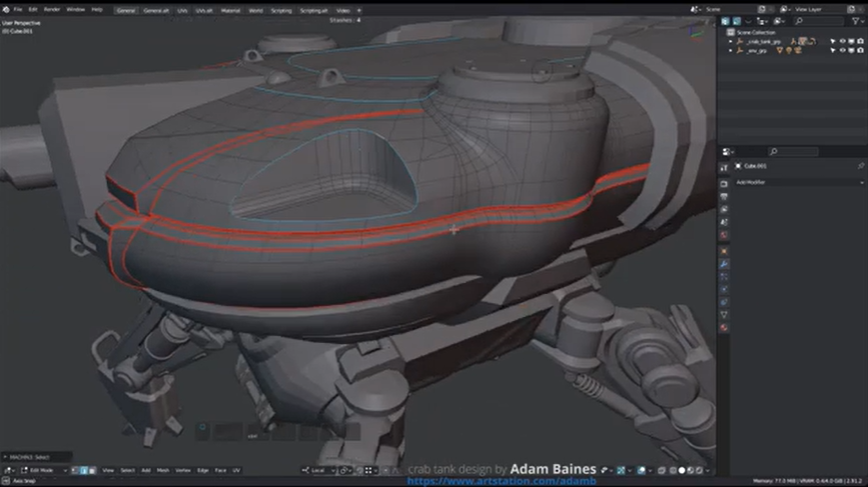Add a new View Layer button

[851, 9]
